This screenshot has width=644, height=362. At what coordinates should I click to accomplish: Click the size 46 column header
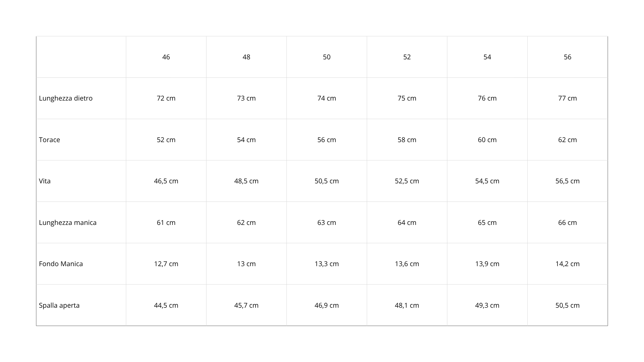point(166,57)
